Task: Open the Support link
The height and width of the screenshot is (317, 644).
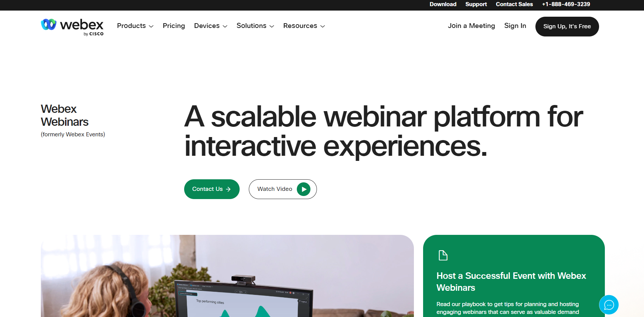Action: coord(476,4)
